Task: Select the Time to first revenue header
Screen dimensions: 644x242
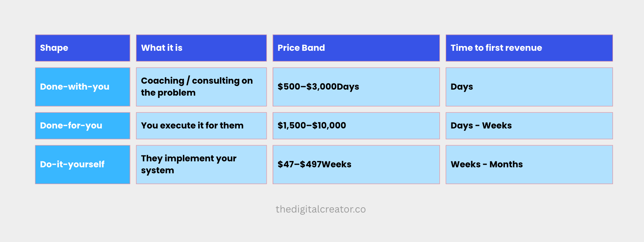Action: pos(529,48)
